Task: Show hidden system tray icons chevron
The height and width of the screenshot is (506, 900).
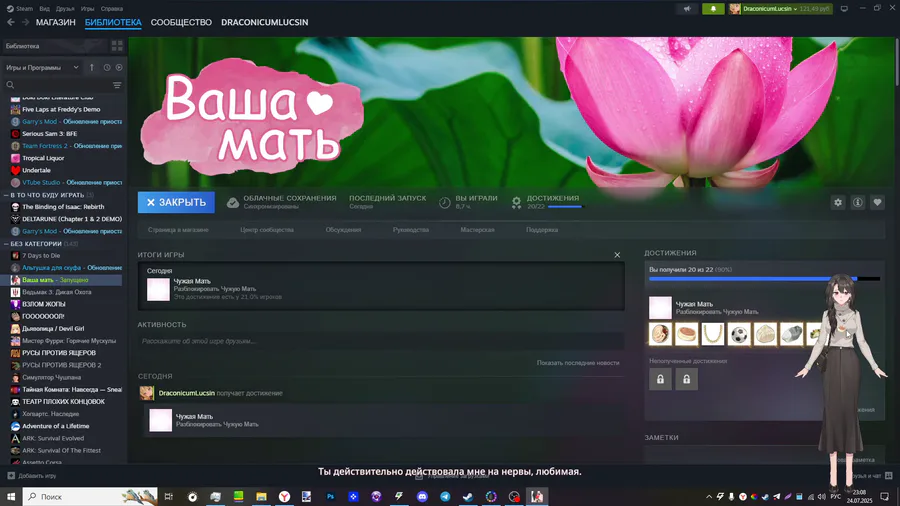Action: (x=709, y=496)
